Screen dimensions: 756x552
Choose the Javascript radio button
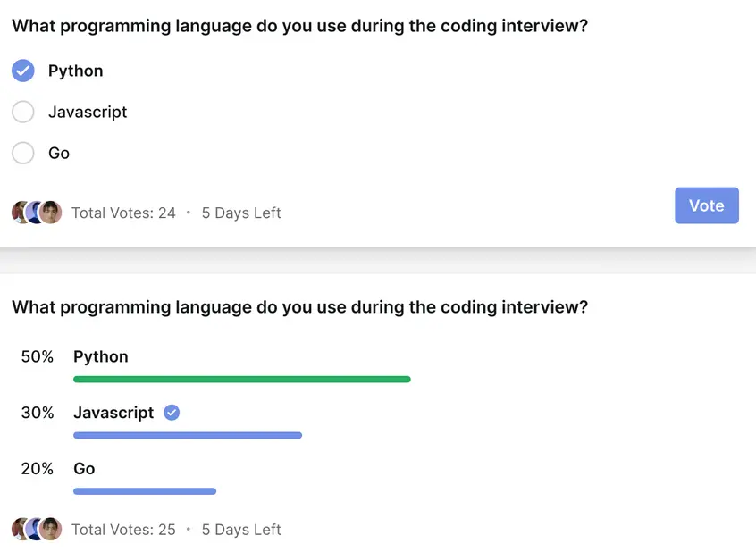(x=23, y=112)
